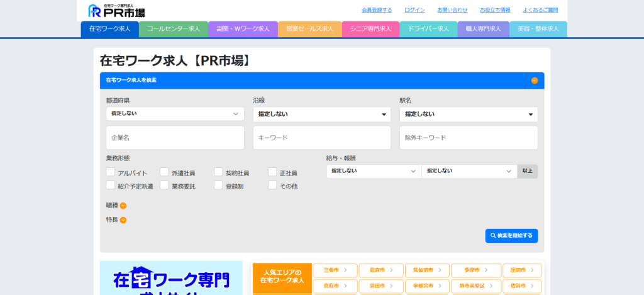Open the お問い合わせ link
The height and width of the screenshot is (295, 644).
[452, 10]
